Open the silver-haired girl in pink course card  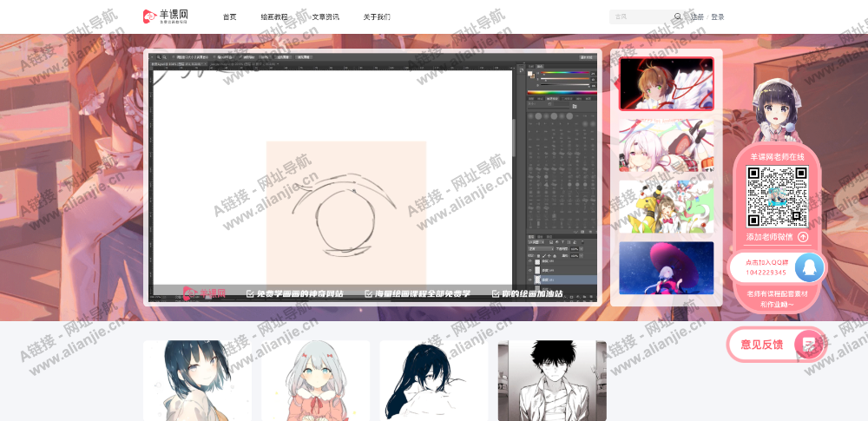[x=316, y=380]
